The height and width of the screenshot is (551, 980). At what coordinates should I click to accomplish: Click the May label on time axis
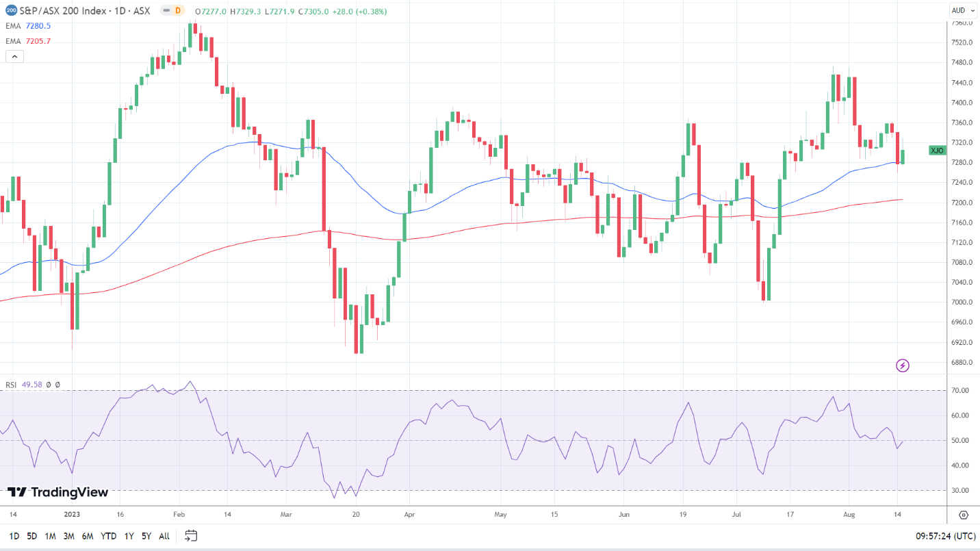tap(500, 513)
